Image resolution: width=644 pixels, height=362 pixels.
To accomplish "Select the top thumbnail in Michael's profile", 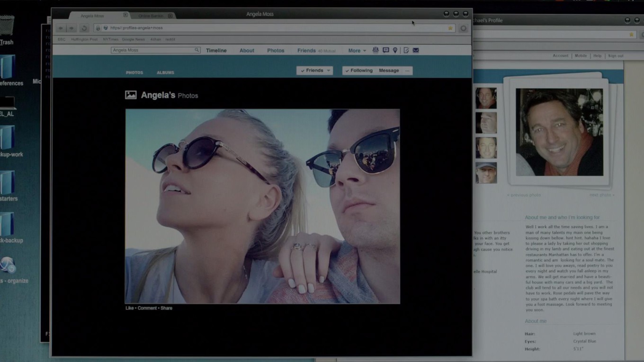I will (486, 98).
